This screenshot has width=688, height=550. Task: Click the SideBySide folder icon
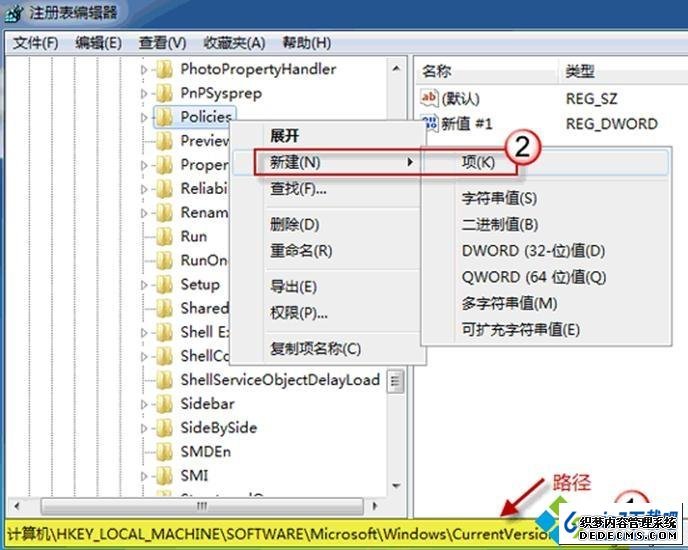[164, 428]
